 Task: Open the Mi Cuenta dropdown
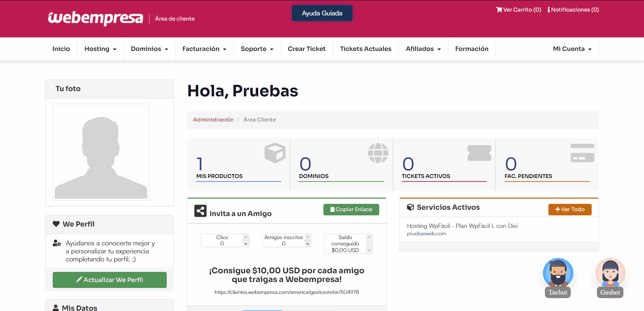pos(572,49)
